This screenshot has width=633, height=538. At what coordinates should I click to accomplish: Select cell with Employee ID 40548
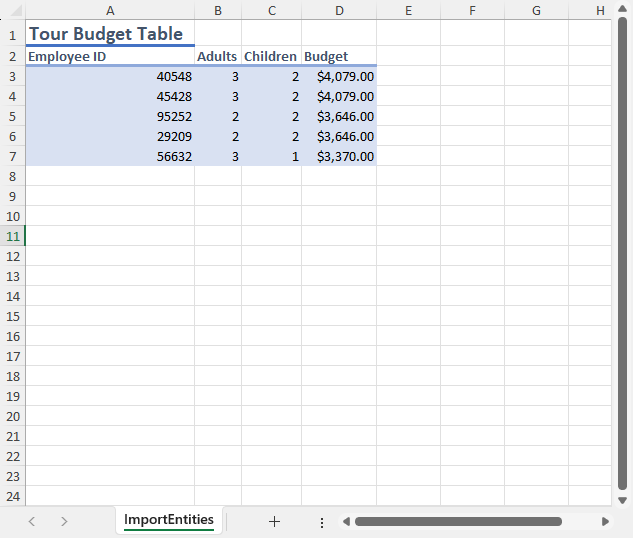[109, 76]
